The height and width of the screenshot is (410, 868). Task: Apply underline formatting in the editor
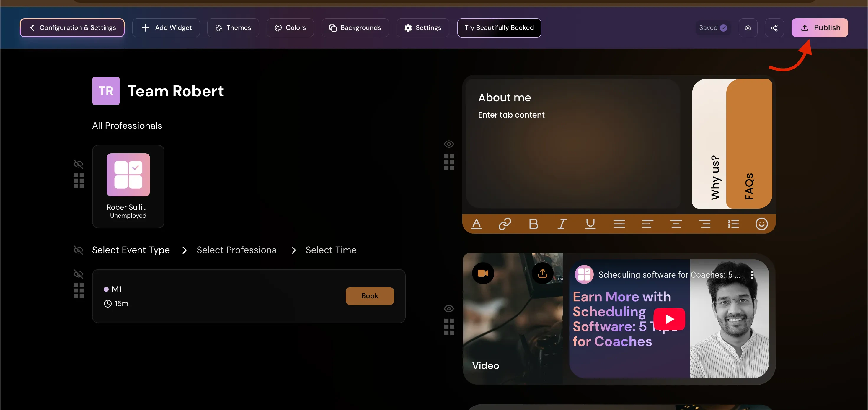[590, 224]
